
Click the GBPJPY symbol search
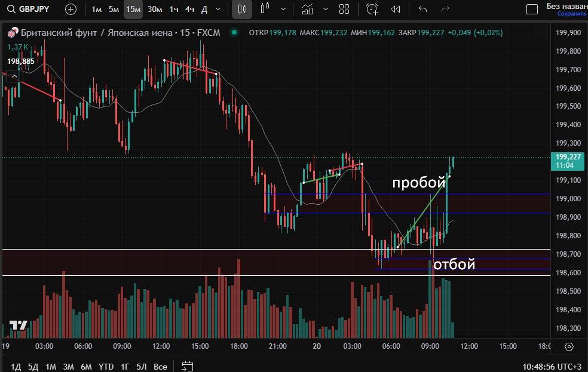coord(30,9)
